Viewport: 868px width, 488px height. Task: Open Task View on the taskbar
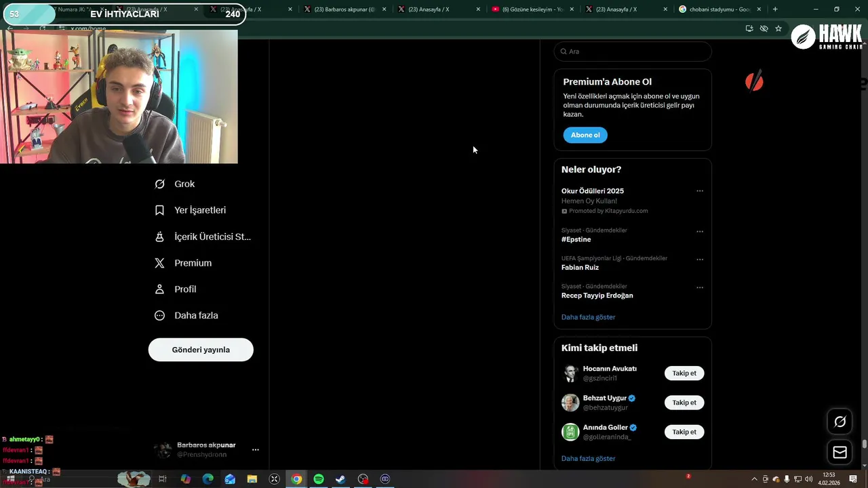163,479
